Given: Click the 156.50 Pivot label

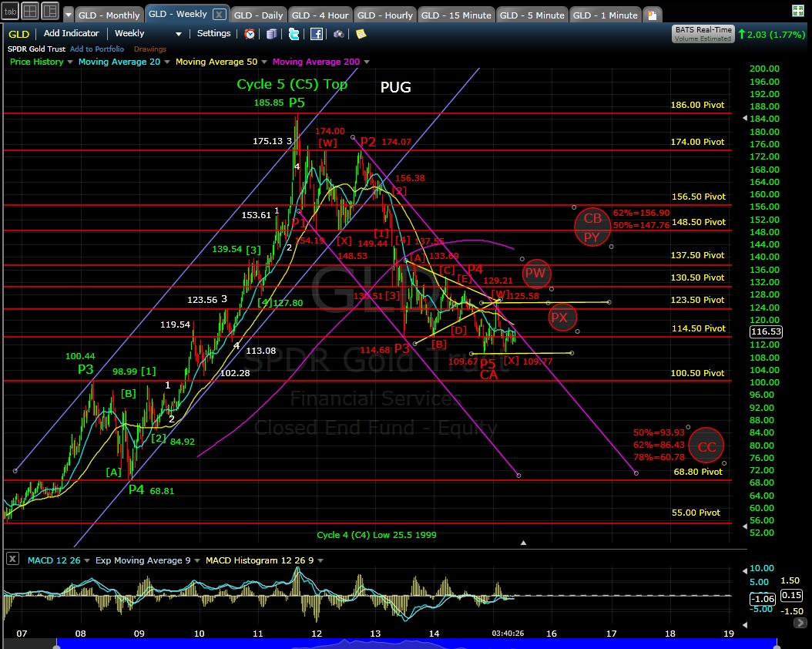Looking at the screenshot, I should pos(699,197).
